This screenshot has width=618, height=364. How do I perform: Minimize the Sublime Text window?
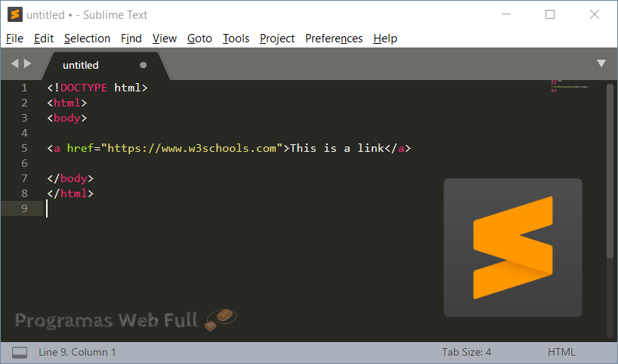506,14
